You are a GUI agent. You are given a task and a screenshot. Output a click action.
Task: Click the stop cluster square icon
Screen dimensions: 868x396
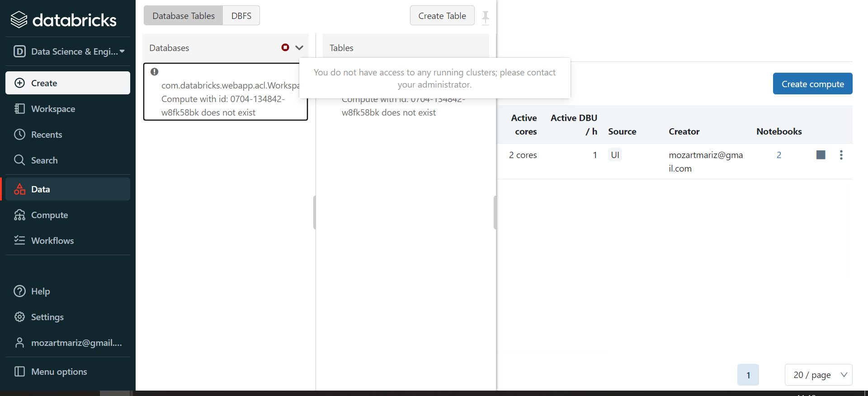pyautogui.click(x=821, y=155)
